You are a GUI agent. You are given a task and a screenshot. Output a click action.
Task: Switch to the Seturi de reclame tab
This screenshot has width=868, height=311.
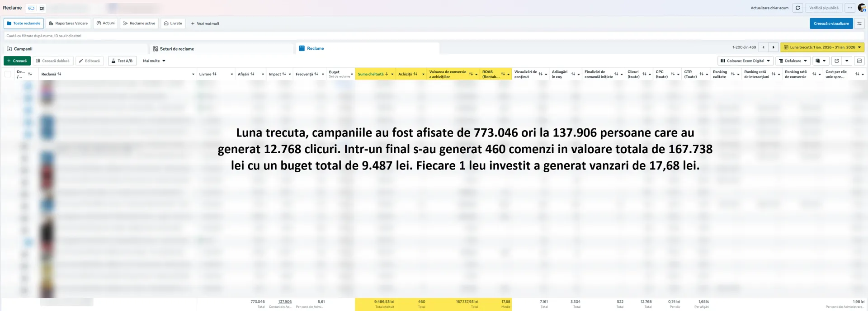click(176, 49)
